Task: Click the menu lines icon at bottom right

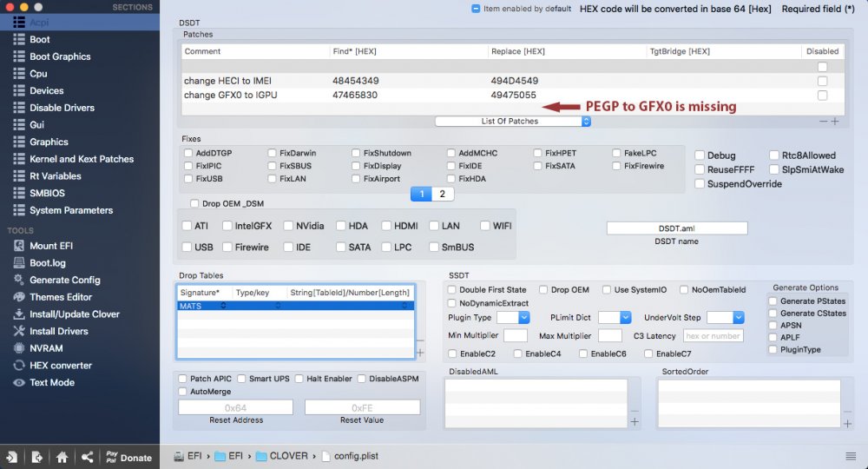Action: tap(851, 456)
